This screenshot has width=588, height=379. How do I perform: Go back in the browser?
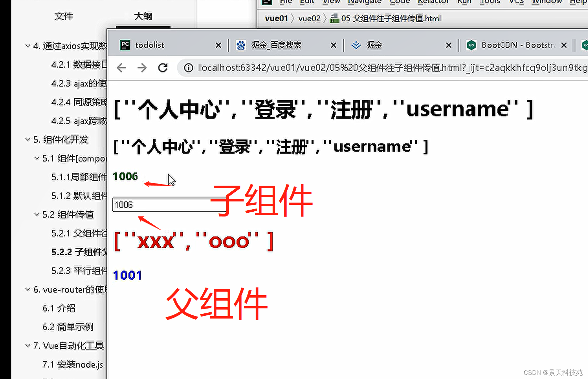point(121,68)
